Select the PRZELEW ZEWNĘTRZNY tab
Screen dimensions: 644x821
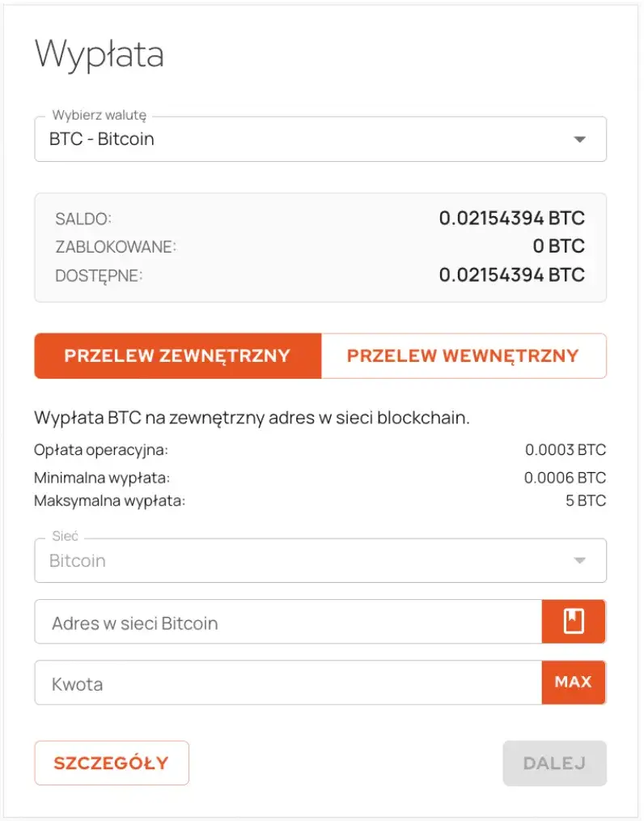tap(176, 355)
